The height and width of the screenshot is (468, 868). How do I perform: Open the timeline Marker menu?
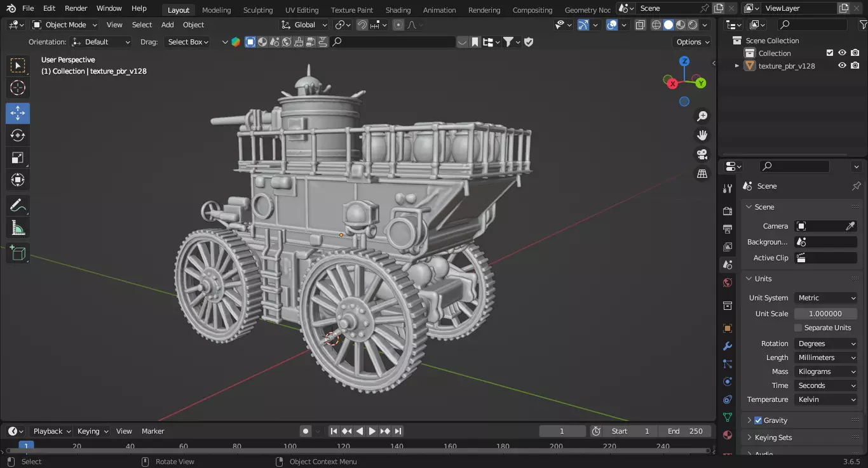[153, 431]
